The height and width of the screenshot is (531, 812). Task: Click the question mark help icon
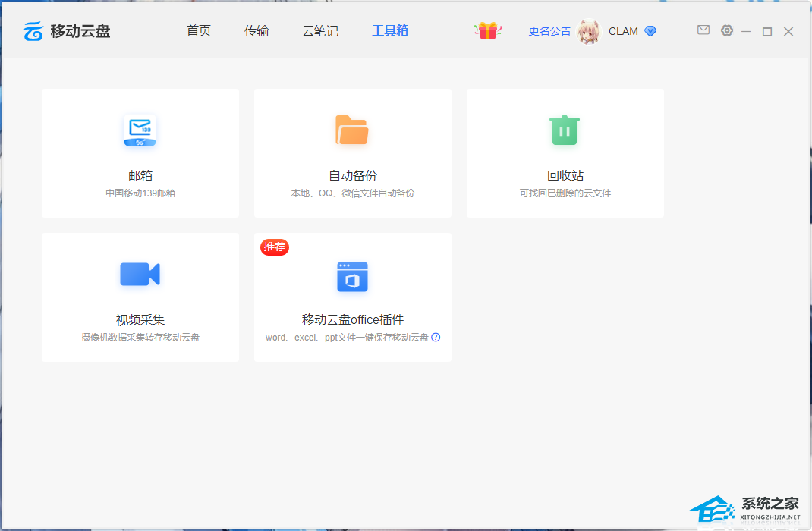click(x=436, y=338)
